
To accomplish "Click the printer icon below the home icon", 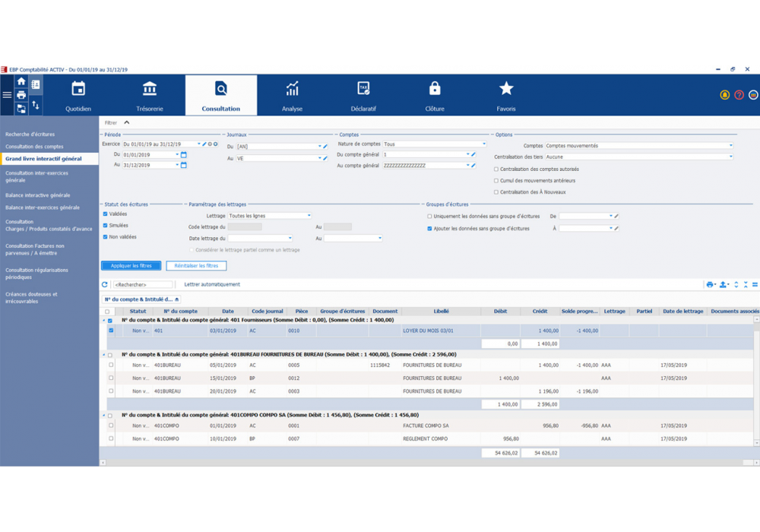I will [21, 95].
